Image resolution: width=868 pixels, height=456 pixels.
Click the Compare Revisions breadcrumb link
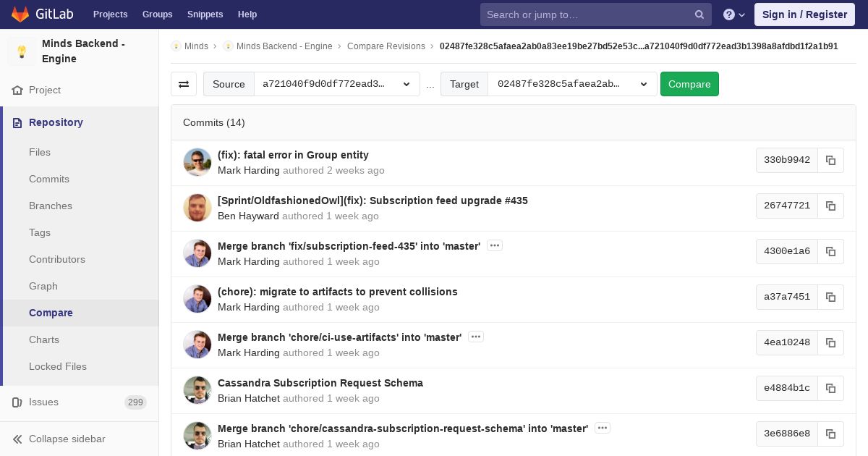point(386,46)
